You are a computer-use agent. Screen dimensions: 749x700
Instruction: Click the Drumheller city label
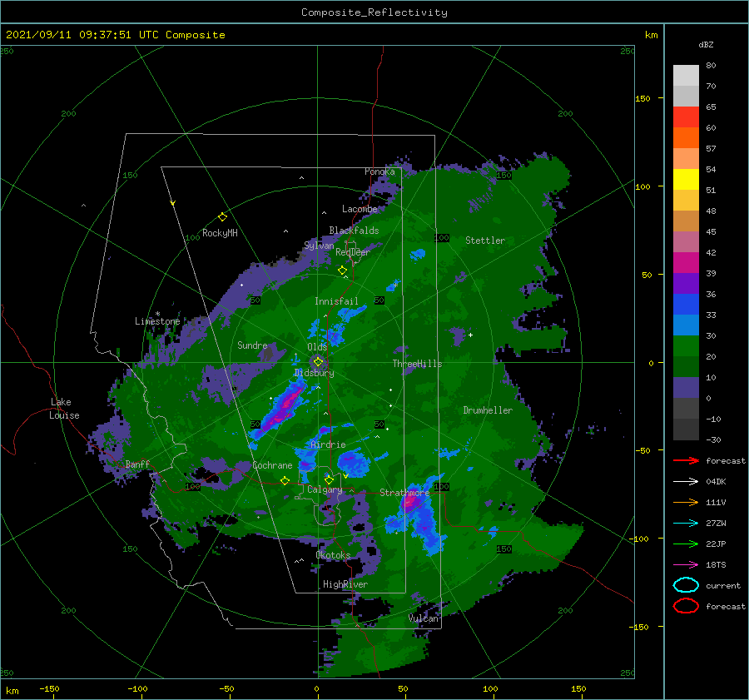coord(488,410)
